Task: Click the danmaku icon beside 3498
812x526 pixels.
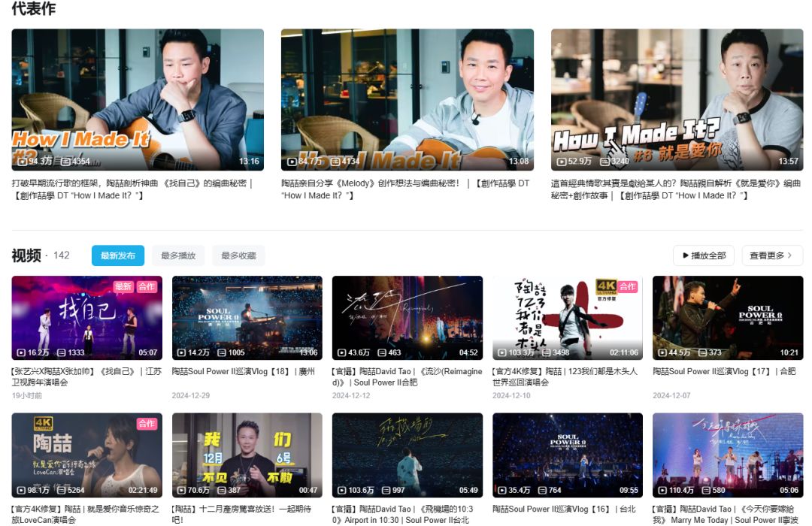Action: coord(547,352)
